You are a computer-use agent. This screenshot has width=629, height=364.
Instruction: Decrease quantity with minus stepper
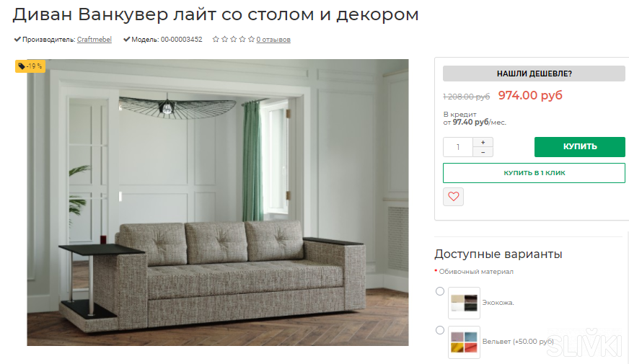(483, 152)
